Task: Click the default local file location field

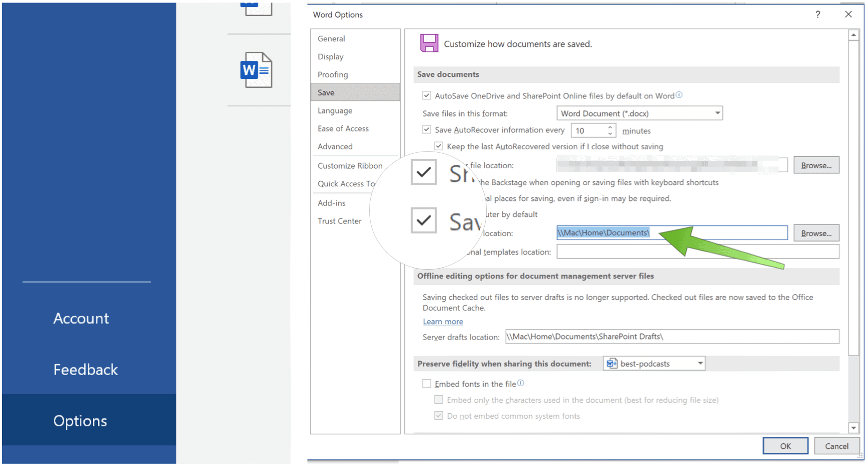Action: coord(672,232)
